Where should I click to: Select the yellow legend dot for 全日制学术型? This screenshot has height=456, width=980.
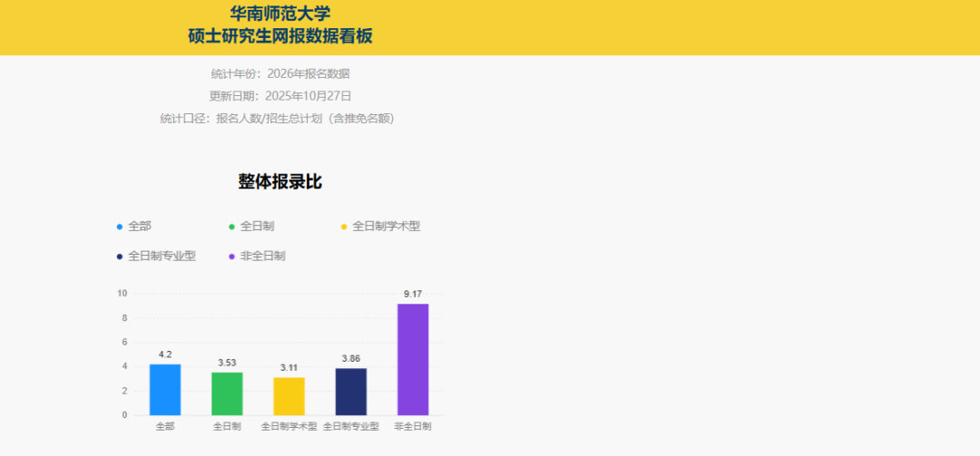(x=343, y=227)
